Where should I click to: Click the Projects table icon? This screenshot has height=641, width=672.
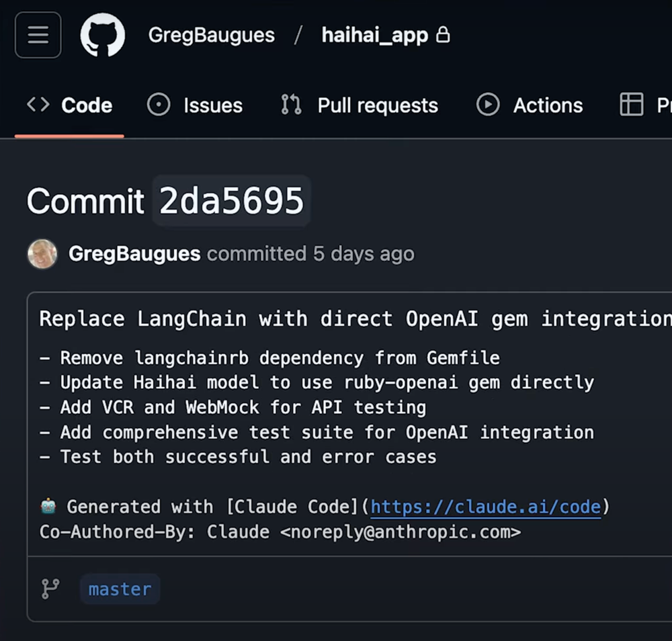coord(632,105)
